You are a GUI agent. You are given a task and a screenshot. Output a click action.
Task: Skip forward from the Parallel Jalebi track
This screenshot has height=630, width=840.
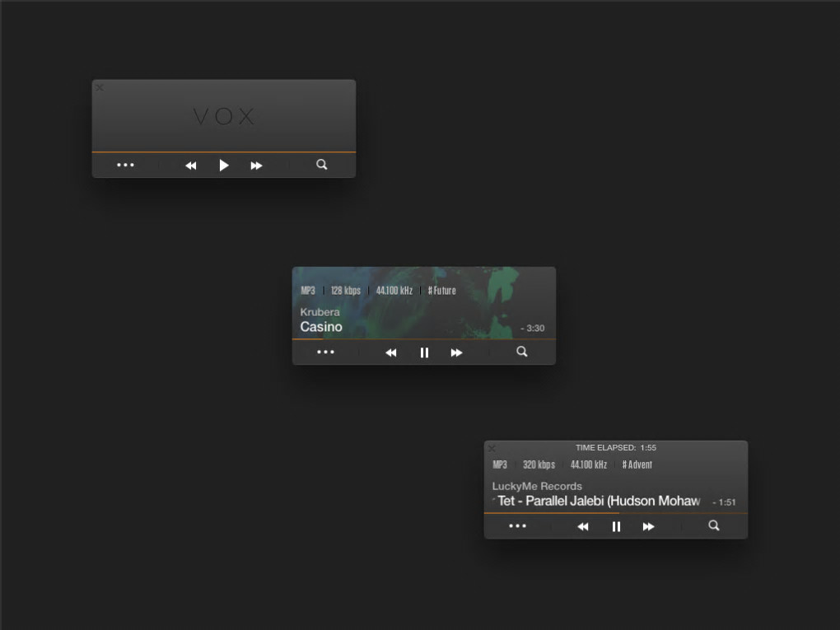pyautogui.click(x=648, y=526)
